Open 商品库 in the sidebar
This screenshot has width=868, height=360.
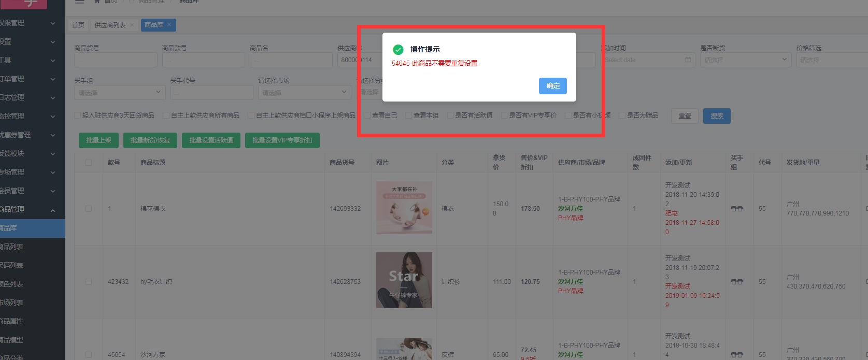tap(33, 228)
